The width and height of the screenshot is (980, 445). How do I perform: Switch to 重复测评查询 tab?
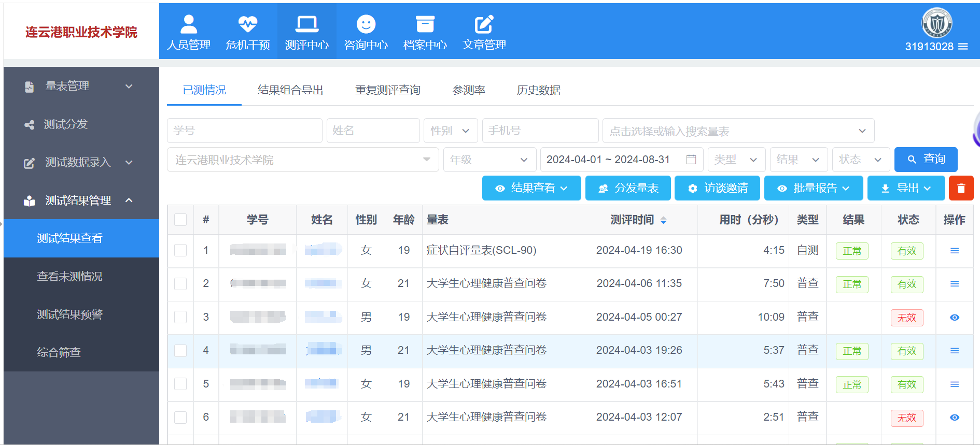(388, 90)
